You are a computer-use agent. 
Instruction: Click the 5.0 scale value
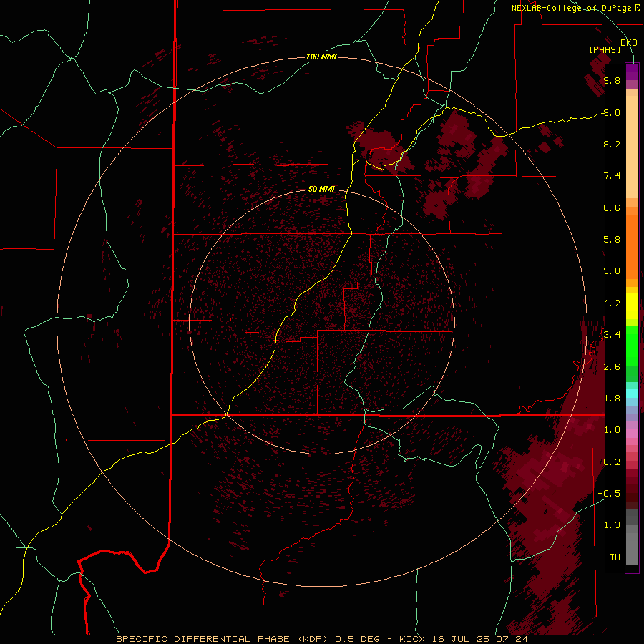click(612, 271)
